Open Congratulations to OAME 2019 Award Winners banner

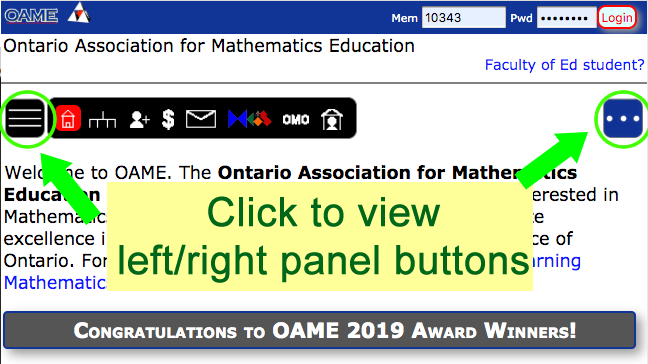pyautogui.click(x=319, y=331)
